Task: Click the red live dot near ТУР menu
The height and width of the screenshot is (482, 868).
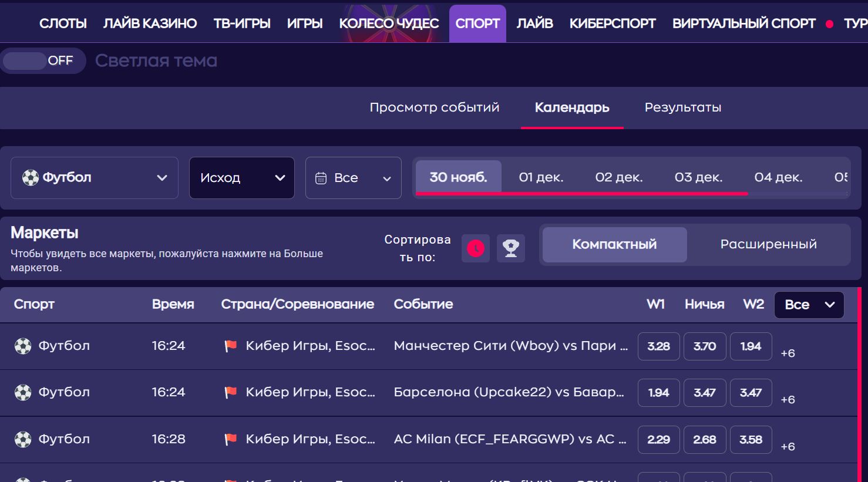Action: pos(829,24)
